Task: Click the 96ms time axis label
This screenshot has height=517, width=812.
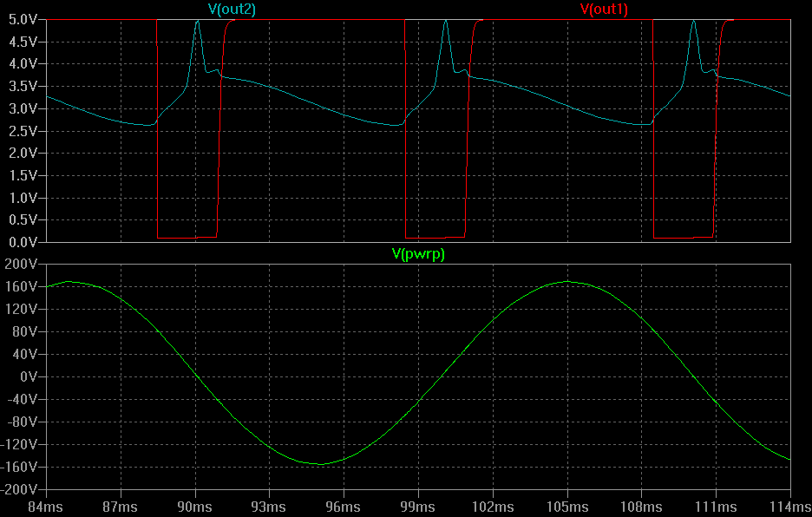Action: click(x=344, y=507)
